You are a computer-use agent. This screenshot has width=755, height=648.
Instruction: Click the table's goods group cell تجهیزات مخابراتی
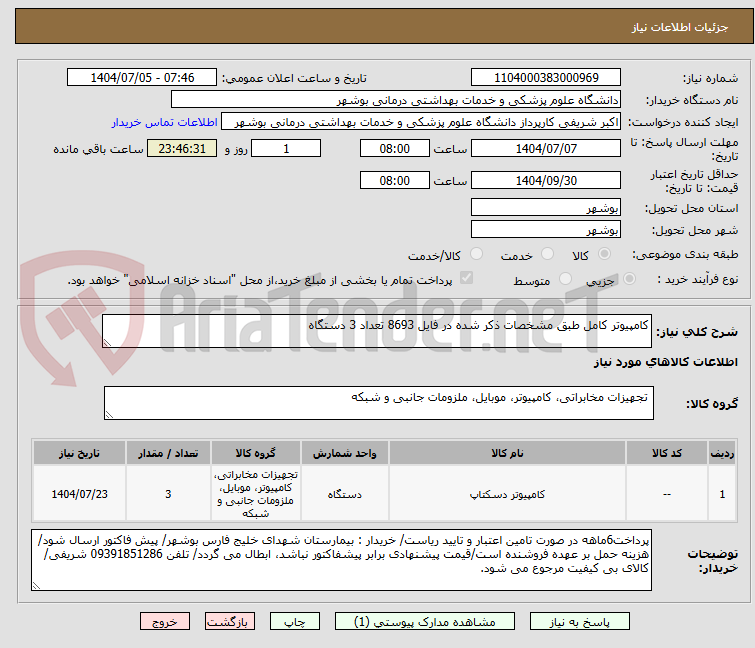pyautogui.click(x=256, y=494)
